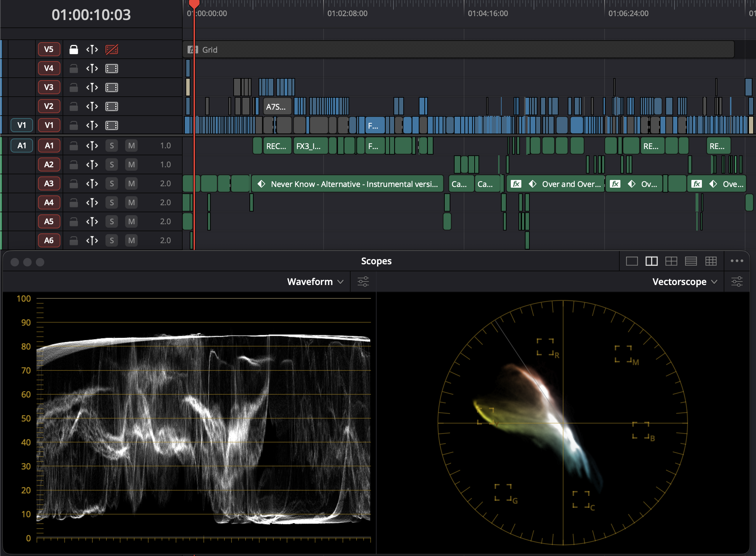Switch Scopes to nine-up grid layout
756x556 pixels.
pos(711,261)
